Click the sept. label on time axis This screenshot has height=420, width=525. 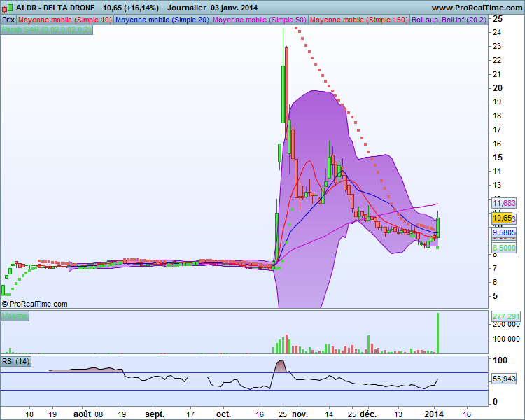155,414
